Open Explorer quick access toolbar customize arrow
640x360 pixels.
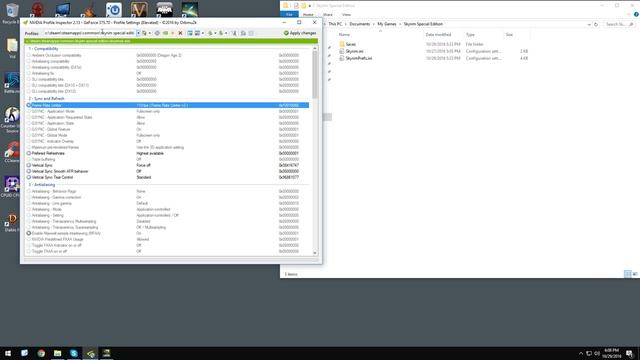309,6
